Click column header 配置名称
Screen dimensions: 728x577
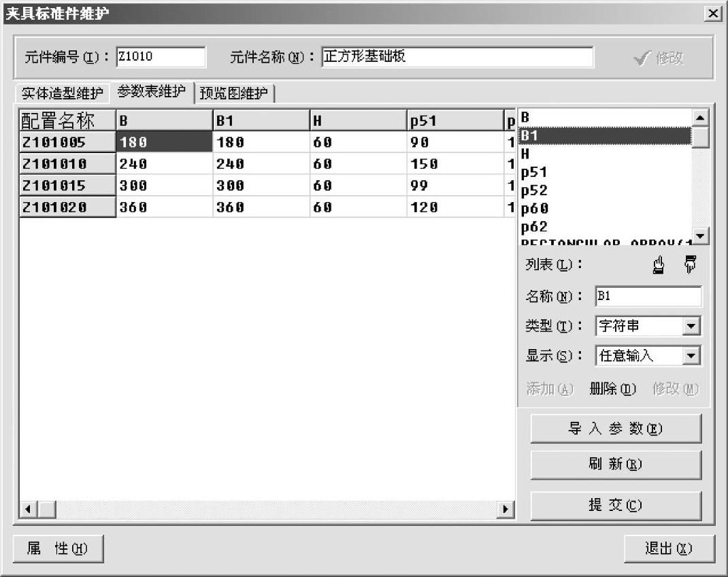point(67,120)
